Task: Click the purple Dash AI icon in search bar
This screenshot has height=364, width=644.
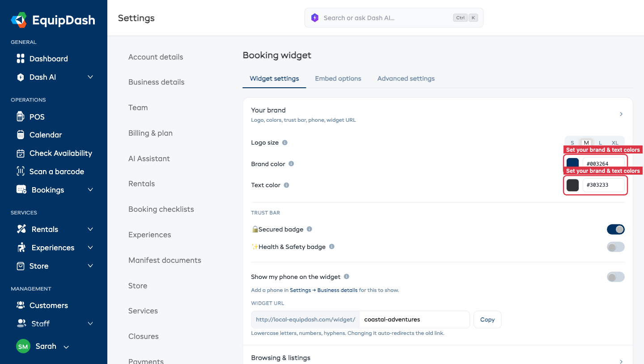Action: [x=315, y=18]
